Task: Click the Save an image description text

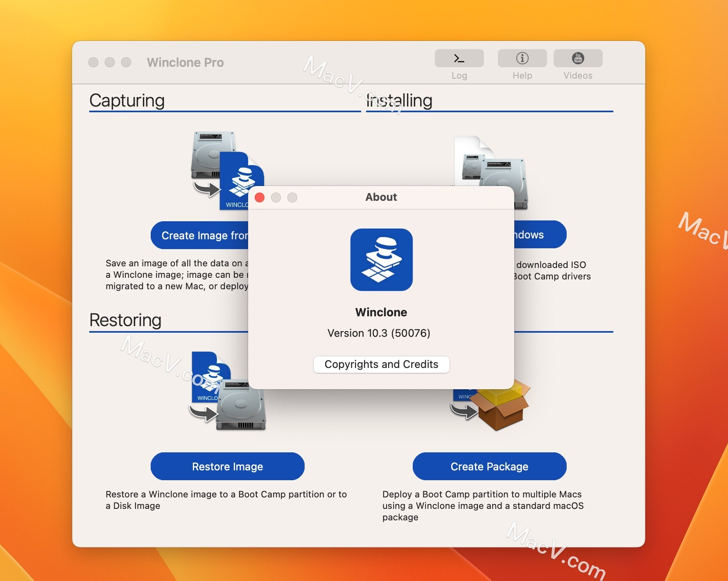Action: pyautogui.click(x=177, y=275)
